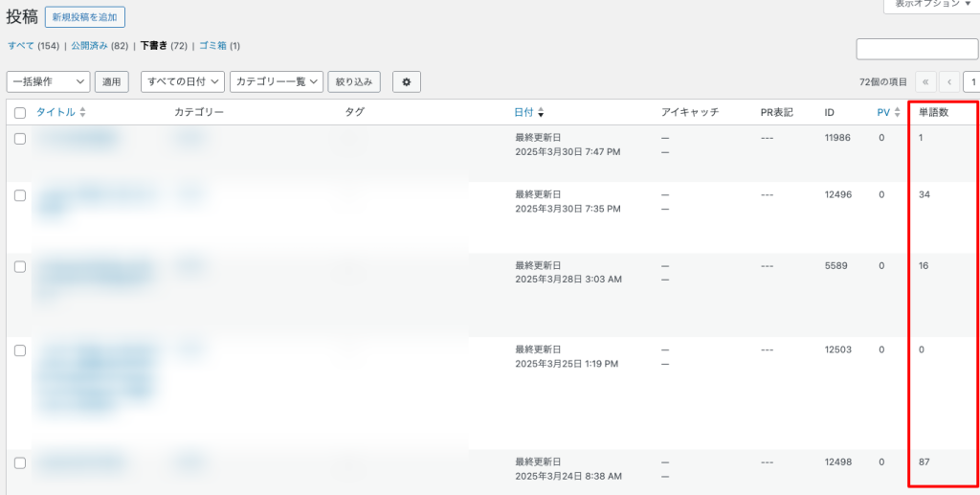The height and width of the screenshot is (495, 980).
Task: Show すべて posts view
Action: point(20,46)
